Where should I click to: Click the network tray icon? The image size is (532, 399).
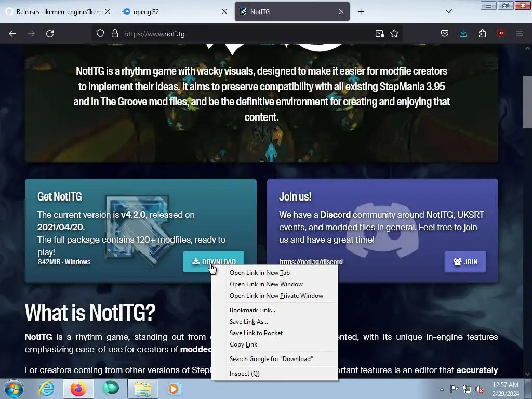point(467,389)
